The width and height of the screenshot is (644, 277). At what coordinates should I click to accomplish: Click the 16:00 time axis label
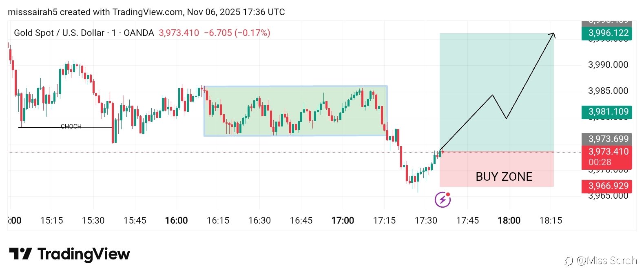(x=176, y=221)
